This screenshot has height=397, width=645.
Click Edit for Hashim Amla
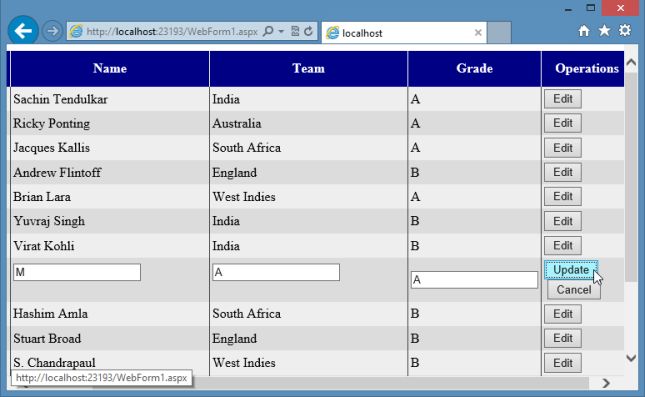pyautogui.click(x=563, y=314)
